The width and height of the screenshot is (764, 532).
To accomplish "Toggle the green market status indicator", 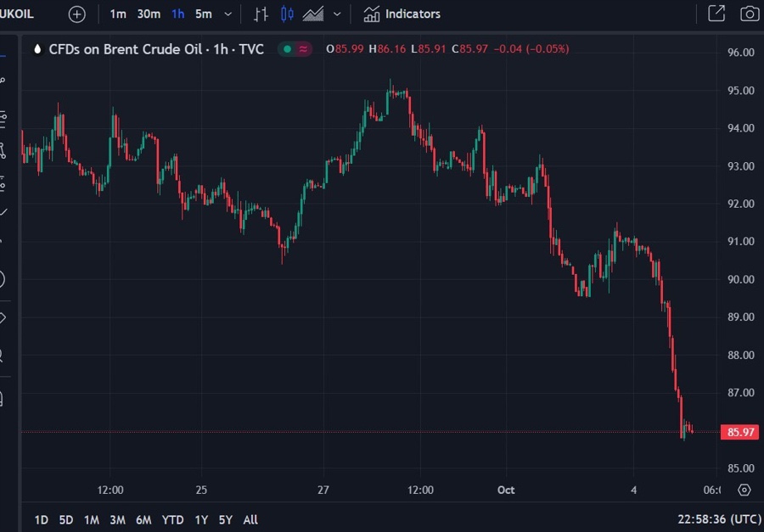I will pos(287,49).
